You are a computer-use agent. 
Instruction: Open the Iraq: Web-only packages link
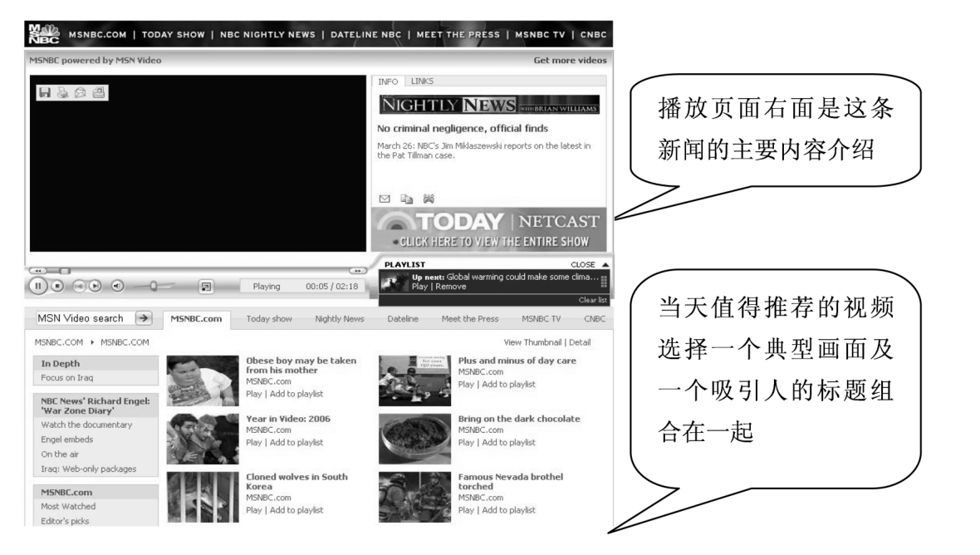coord(88,469)
